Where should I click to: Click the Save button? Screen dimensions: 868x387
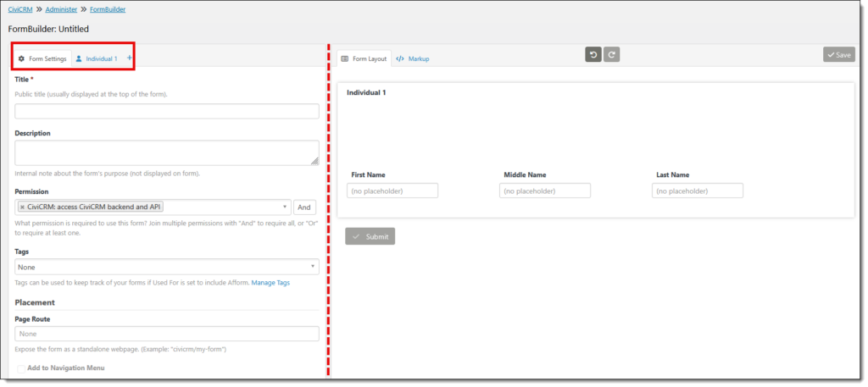pyautogui.click(x=839, y=55)
